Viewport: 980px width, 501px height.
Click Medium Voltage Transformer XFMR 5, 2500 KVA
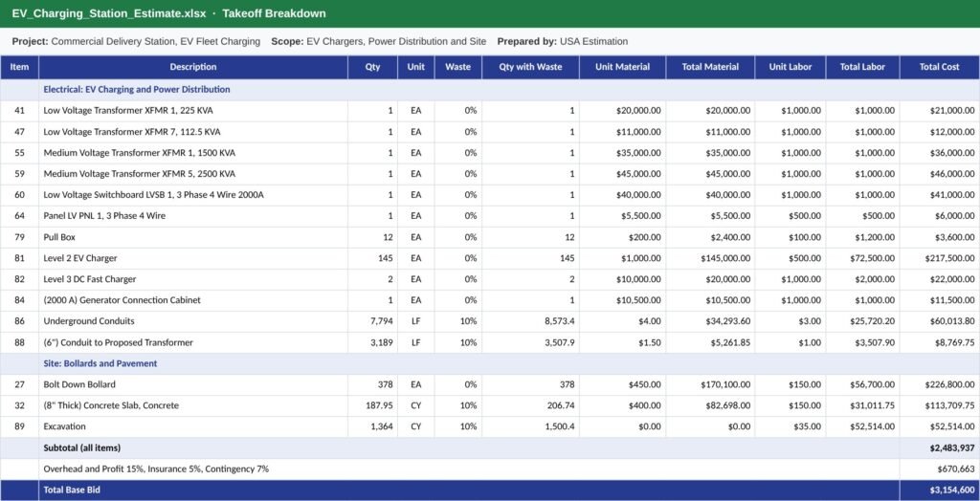pyautogui.click(x=140, y=174)
